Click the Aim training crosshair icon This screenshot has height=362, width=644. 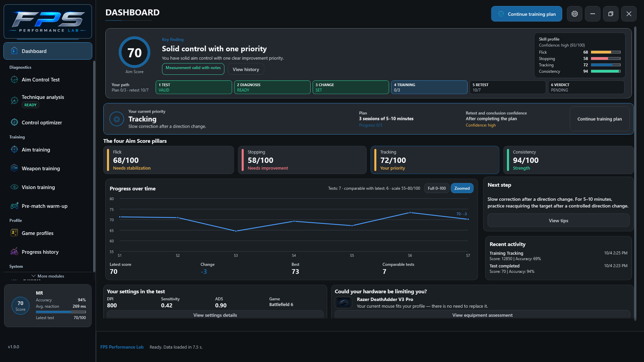click(14, 149)
